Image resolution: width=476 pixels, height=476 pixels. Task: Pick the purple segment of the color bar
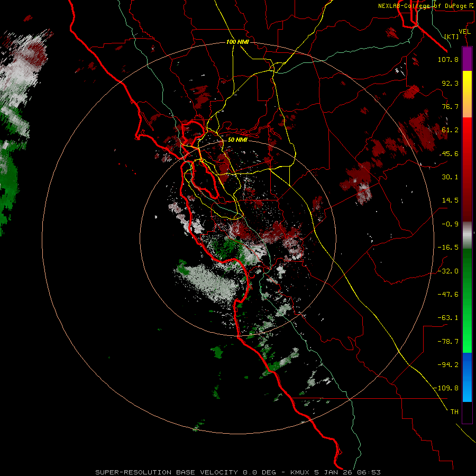click(467, 59)
